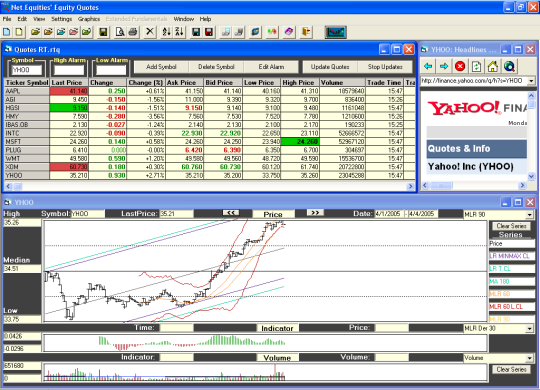
Task: Click the Low Alarm input field
Action: 111,70
